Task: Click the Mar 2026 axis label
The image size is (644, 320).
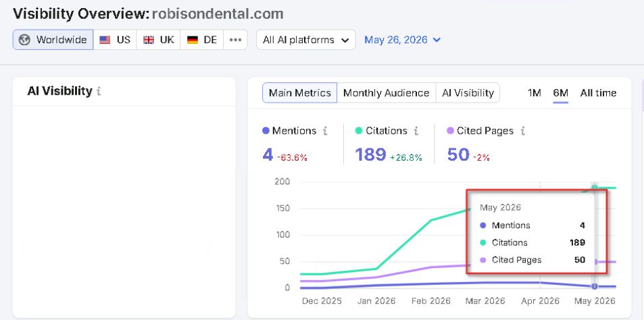Action: coord(485,301)
